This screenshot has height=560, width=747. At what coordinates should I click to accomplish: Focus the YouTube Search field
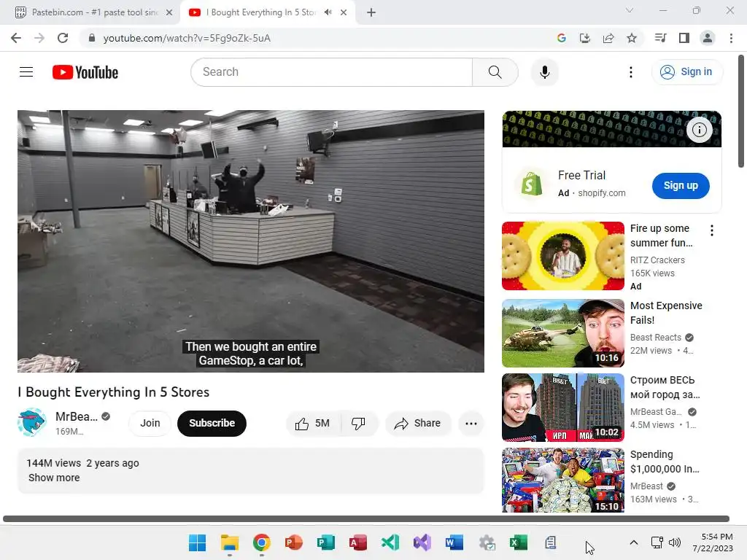click(x=332, y=72)
